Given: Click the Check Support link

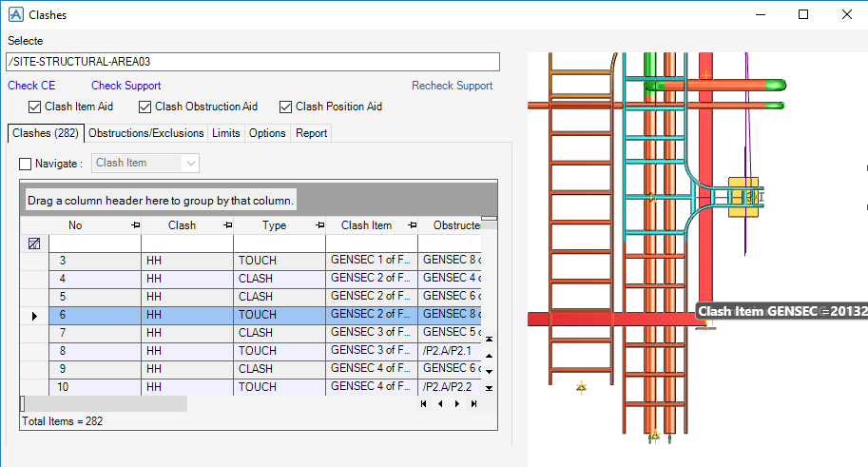Looking at the screenshot, I should 125,86.
